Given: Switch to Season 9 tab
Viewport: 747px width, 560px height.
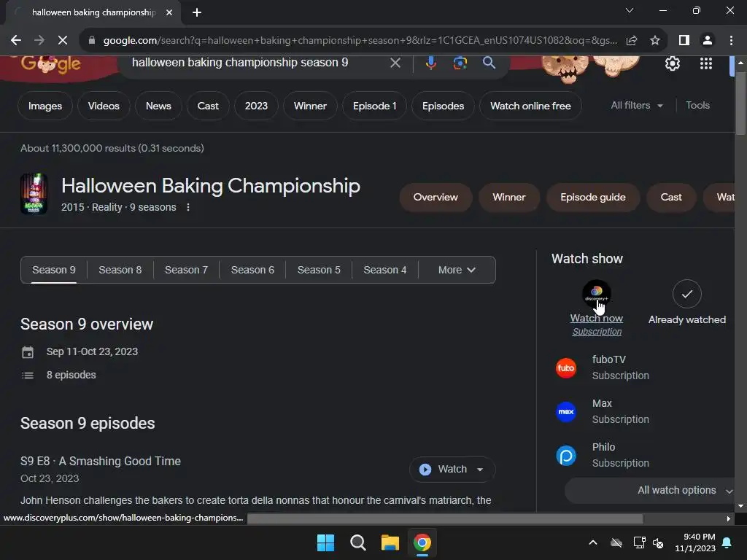Looking at the screenshot, I should tap(54, 270).
